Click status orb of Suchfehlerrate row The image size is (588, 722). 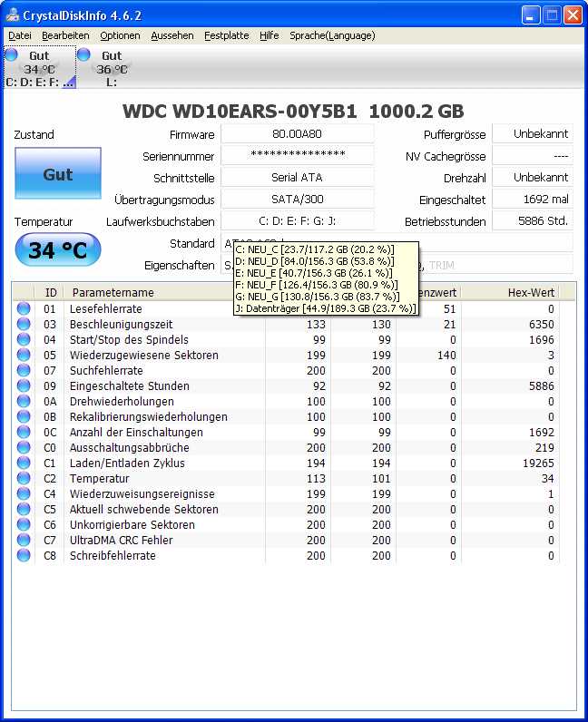pyautogui.click(x=24, y=370)
